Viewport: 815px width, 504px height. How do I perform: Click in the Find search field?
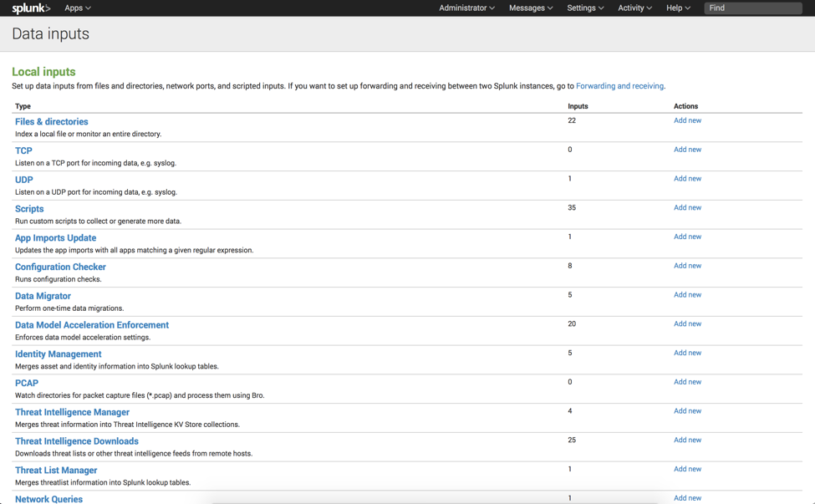pos(752,8)
